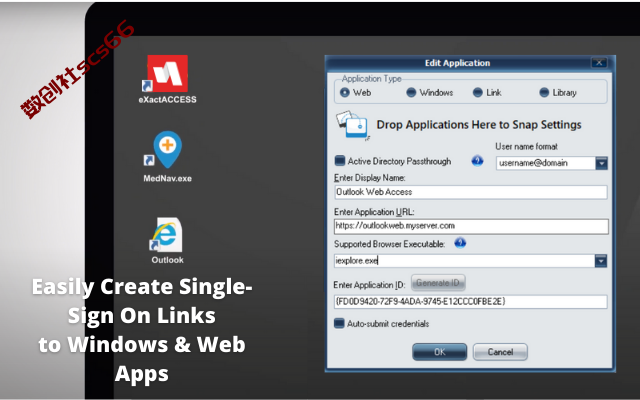
Task: Select the Library application type radio
Action: (544, 93)
